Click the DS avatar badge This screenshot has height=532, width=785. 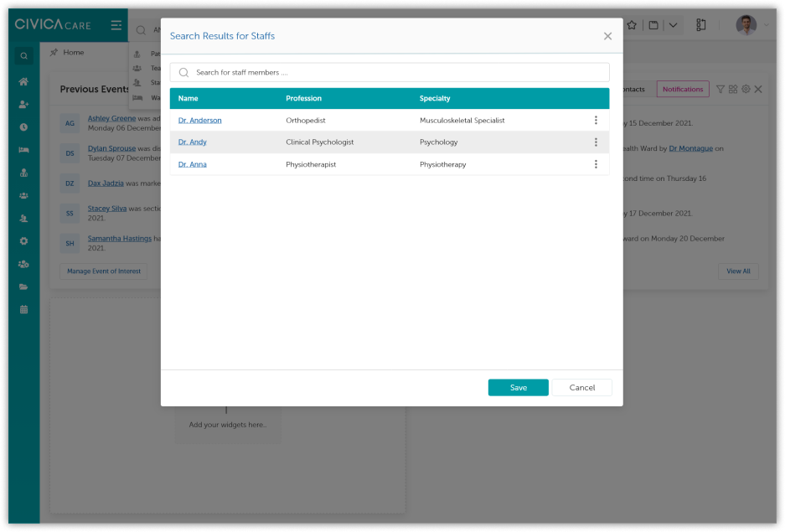70,153
